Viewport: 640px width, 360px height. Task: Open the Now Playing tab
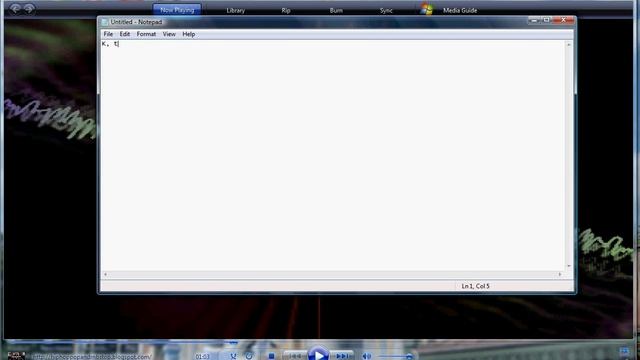click(177, 10)
